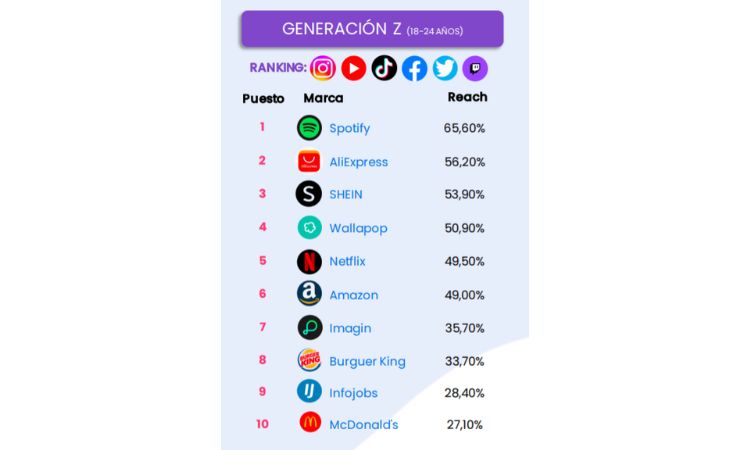750x450 pixels.
Task: Click the Infojobs logo icon
Action: [309, 391]
